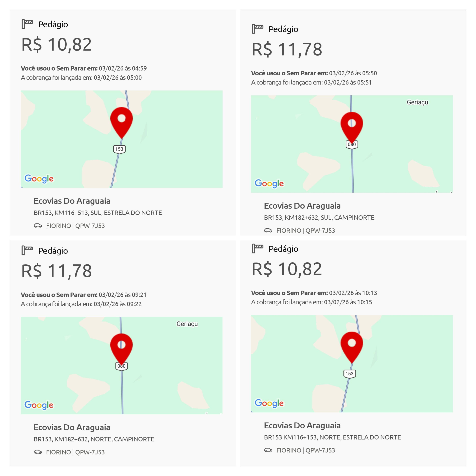Click the Geriaçu label on the 05:50 toll map
Screen dimensions: 476x476
[x=417, y=102]
